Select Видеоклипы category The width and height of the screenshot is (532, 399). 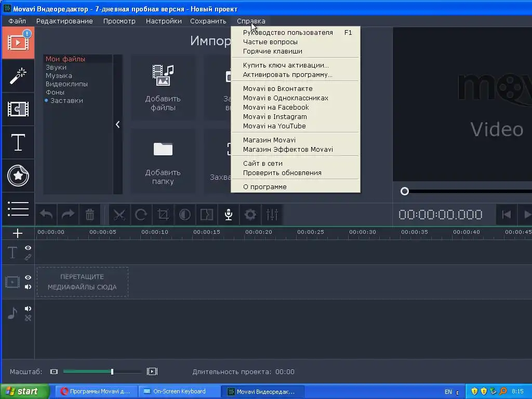[x=66, y=84]
